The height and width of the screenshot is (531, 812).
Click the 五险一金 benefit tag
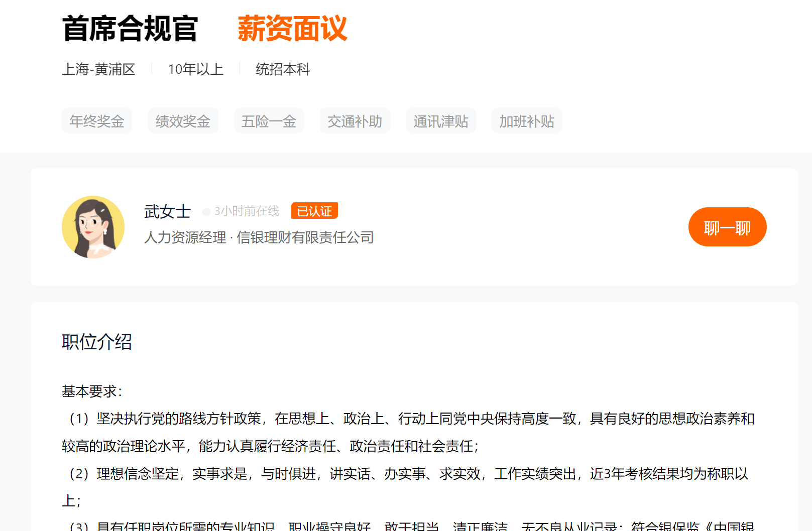click(x=269, y=121)
